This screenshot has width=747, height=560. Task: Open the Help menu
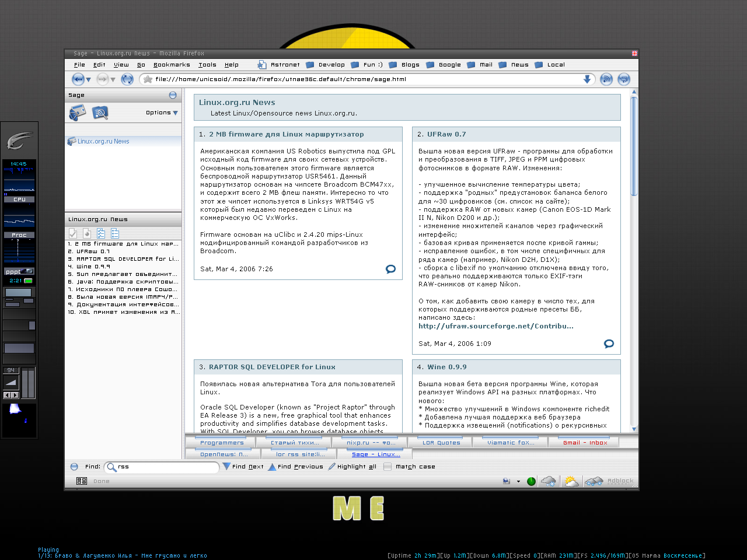pyautogui.click(x=232, y=65)
